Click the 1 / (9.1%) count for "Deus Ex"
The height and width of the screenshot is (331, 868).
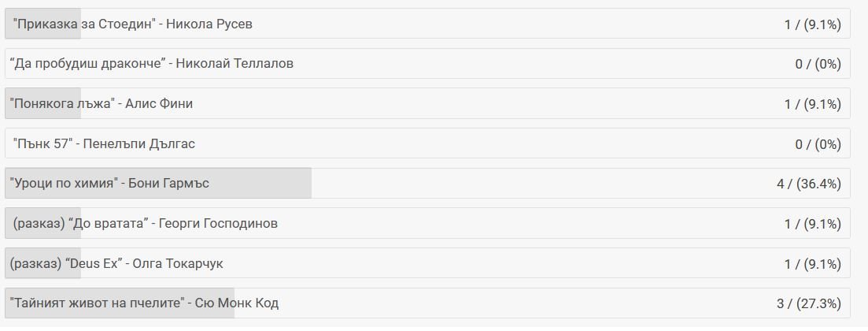812,264
